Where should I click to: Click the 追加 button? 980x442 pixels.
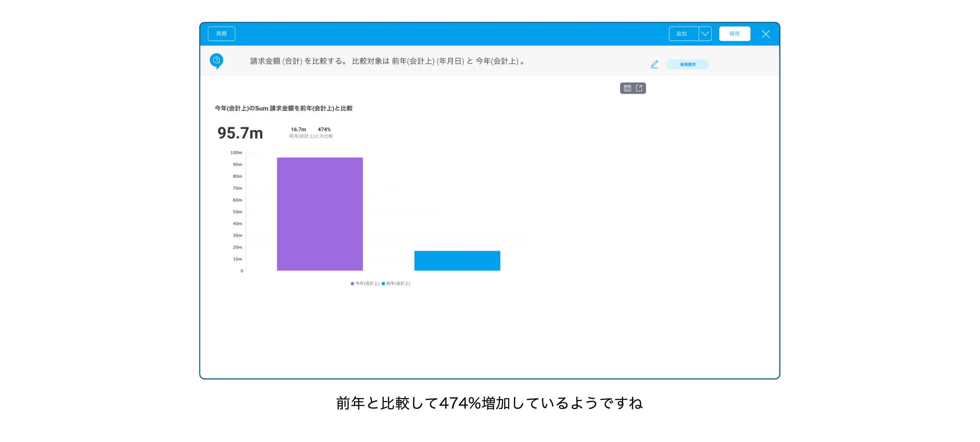tap(683, 34)
